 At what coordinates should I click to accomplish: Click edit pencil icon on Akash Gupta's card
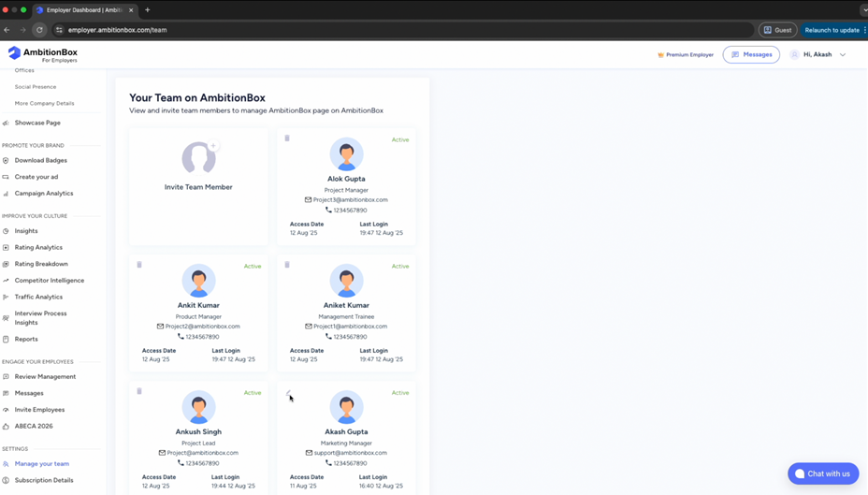[288, 393]
